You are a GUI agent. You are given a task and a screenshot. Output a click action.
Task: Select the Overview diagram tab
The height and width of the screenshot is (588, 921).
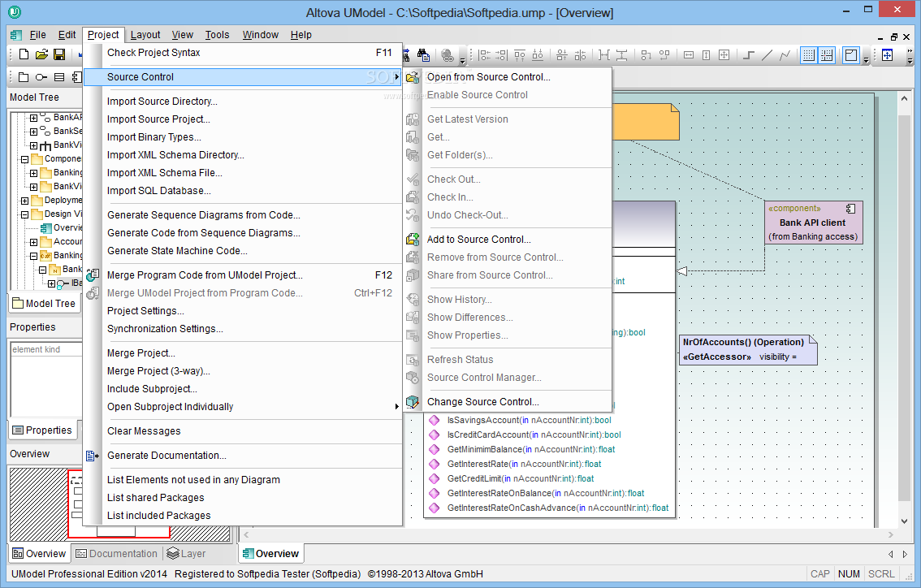click(270, 553)
